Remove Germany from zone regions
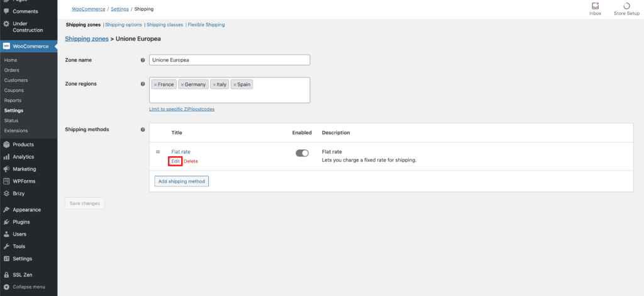The height and width of the screenshot is (296, 644). point(182,84)
